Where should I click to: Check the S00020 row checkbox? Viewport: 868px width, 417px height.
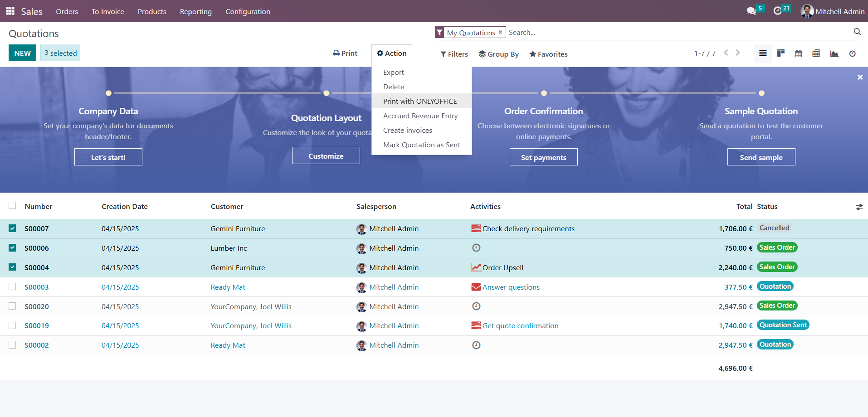12,306
